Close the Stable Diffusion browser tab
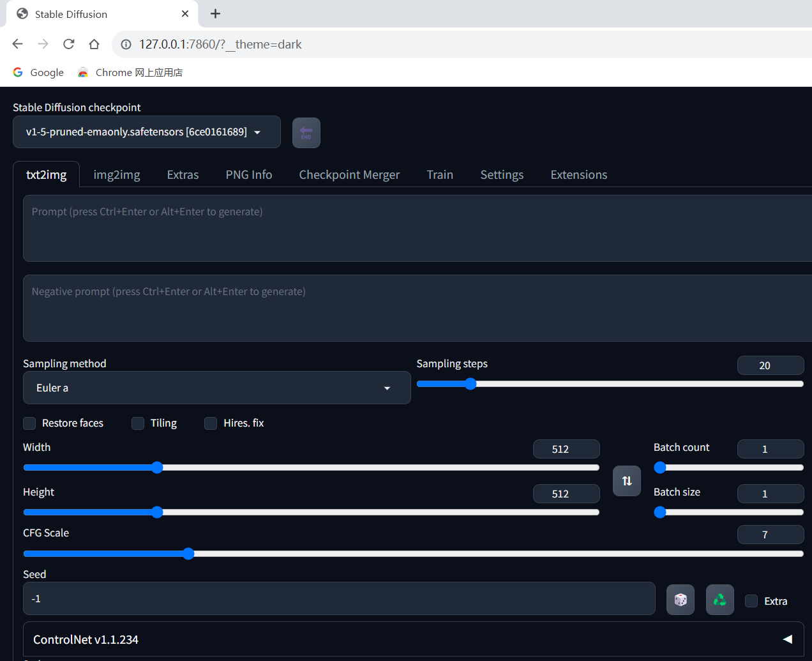This screenshot has height=661, width=812. click(185, 13)
